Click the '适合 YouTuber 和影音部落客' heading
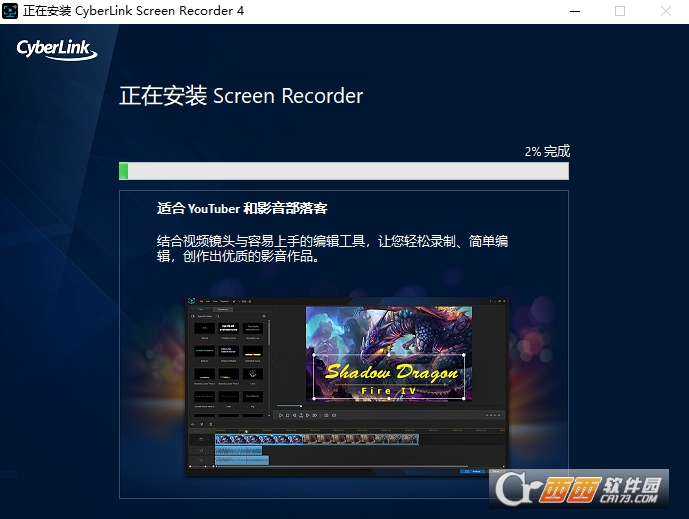 pos(242,208)
